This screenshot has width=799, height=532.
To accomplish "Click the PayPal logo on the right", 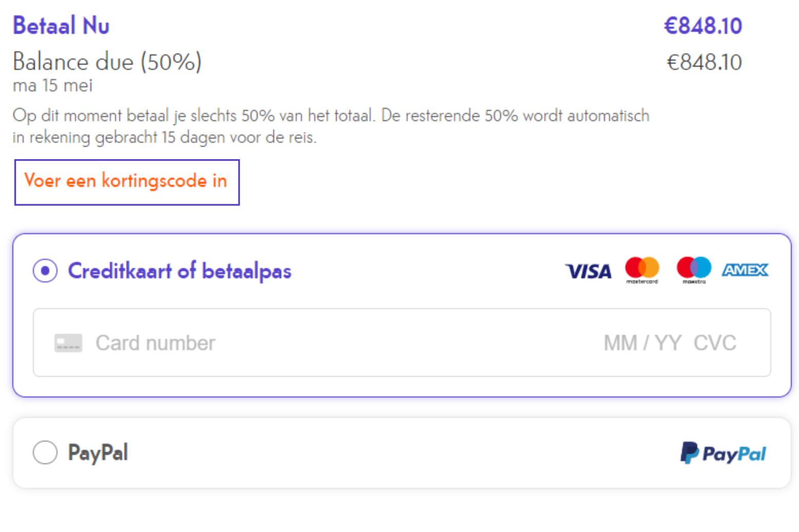I will (x=723, y=453).
